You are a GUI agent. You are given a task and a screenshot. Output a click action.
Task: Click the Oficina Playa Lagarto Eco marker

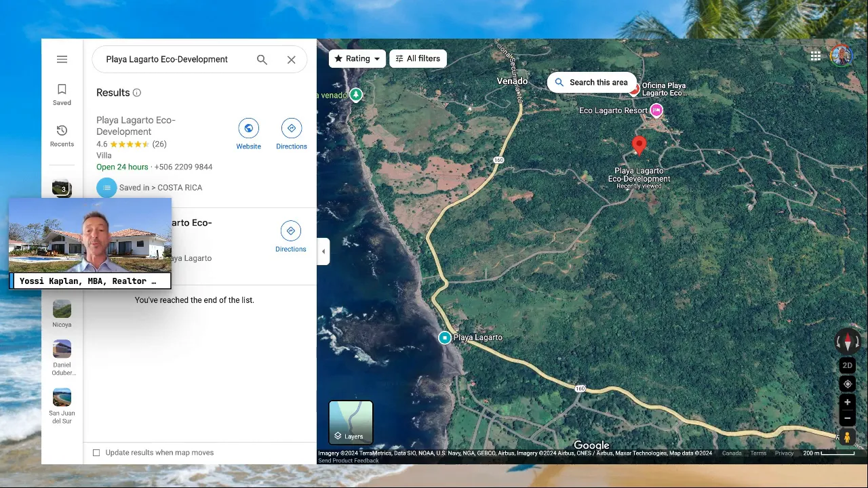[x=635, y=89]
